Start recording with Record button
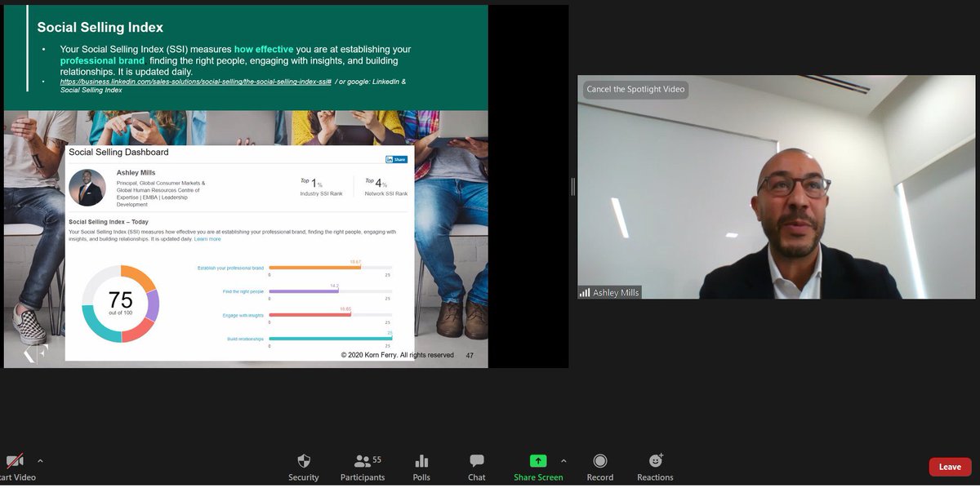Screen dimensions: 980x488 point(600,468)
